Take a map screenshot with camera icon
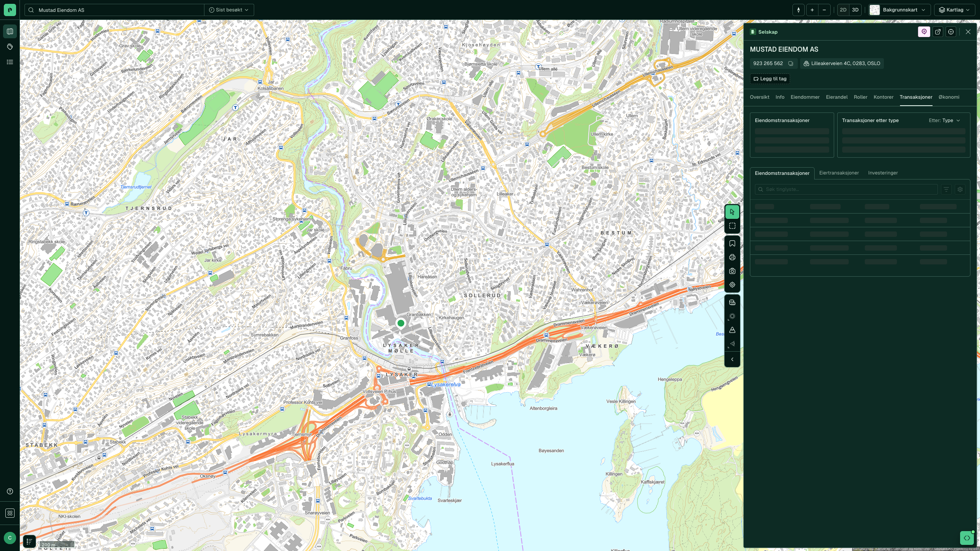This screenshot has width=980, height=551. pos(732,271)
